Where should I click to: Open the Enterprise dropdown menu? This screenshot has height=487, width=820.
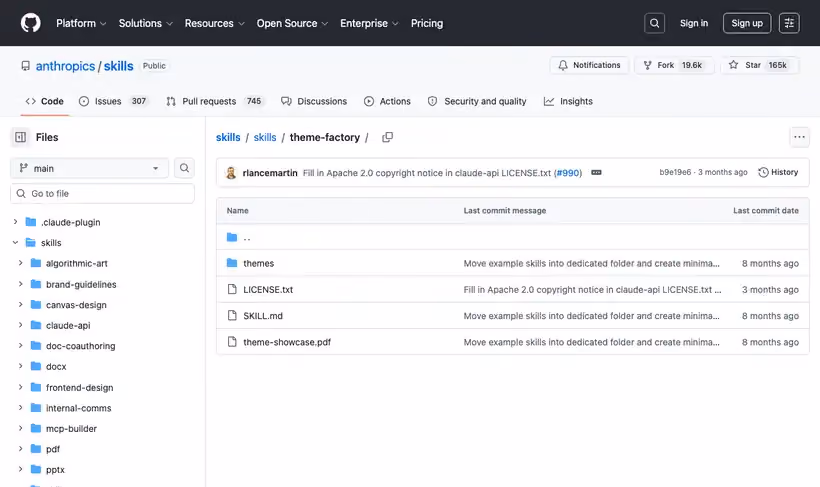369,24
